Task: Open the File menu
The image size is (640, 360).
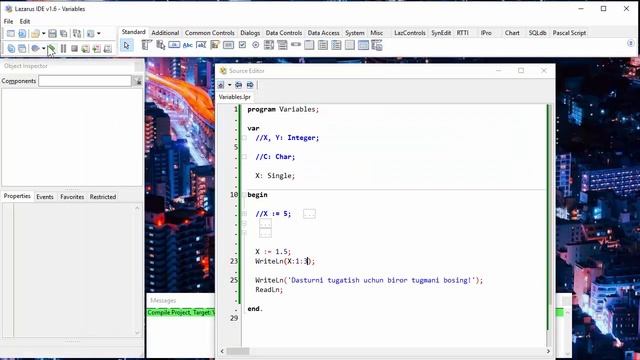Action: click(8, 21)
